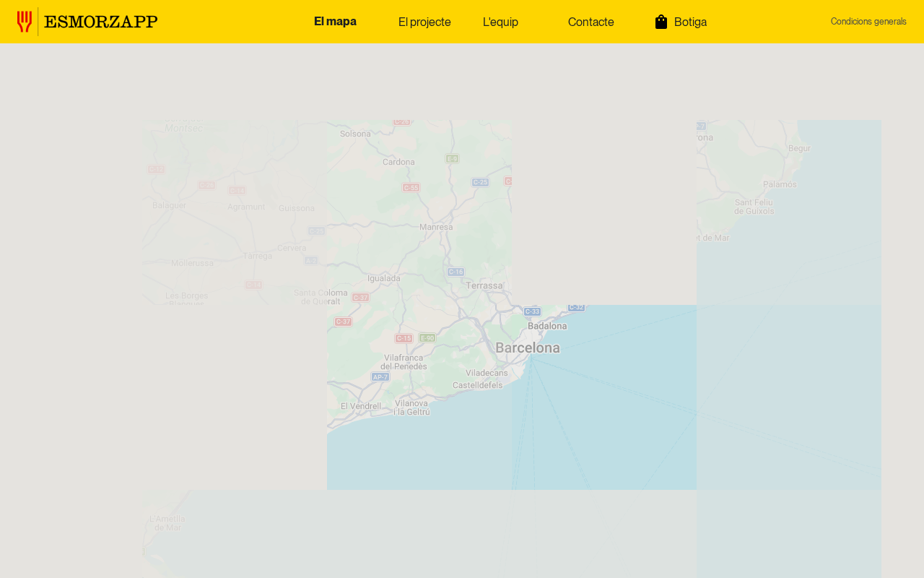Click the shopping bag icon

(661, 22)
